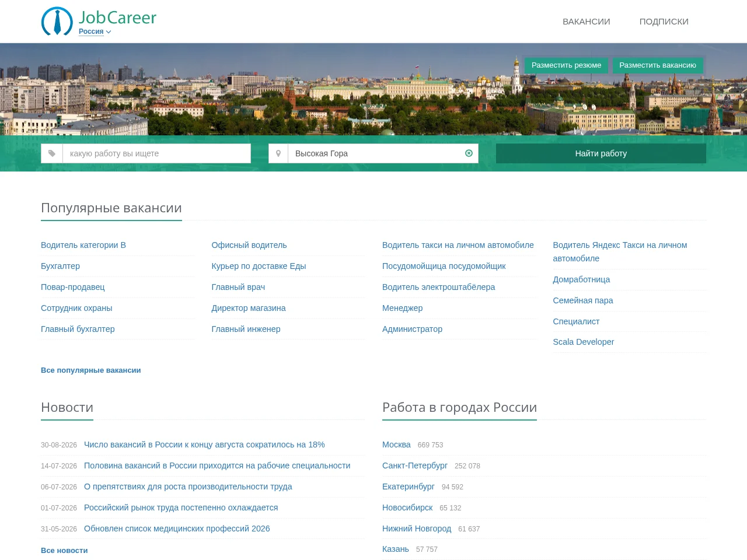This screenshot has width=747, height=560.
Task: Click the Все новости link
Action: click(64, 551)
